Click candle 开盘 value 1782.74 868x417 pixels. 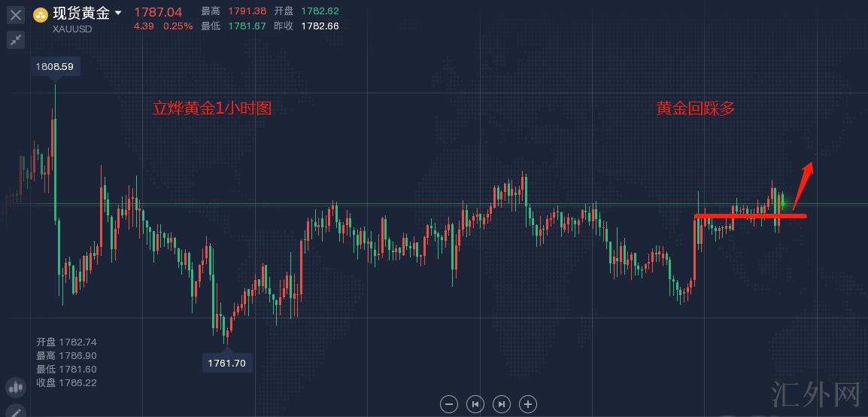point(78,342)
